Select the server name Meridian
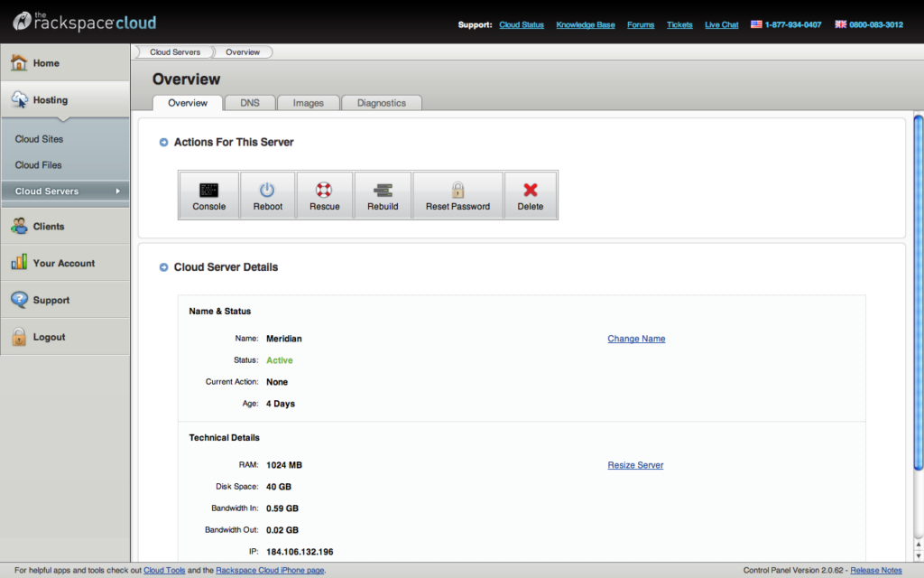This screenshot has width=924, height=578. (284, 339)
